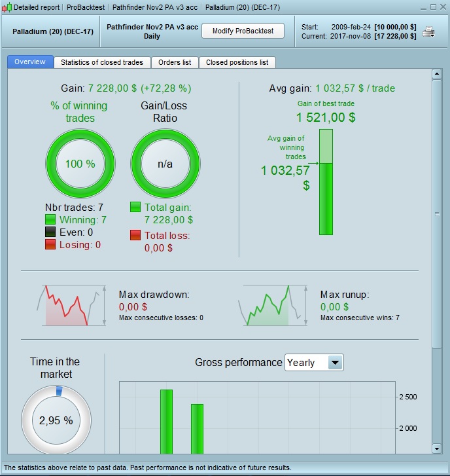Open the Closed positions list tab
The width and height of the screenshot is (450, 476).
point(237,62)
